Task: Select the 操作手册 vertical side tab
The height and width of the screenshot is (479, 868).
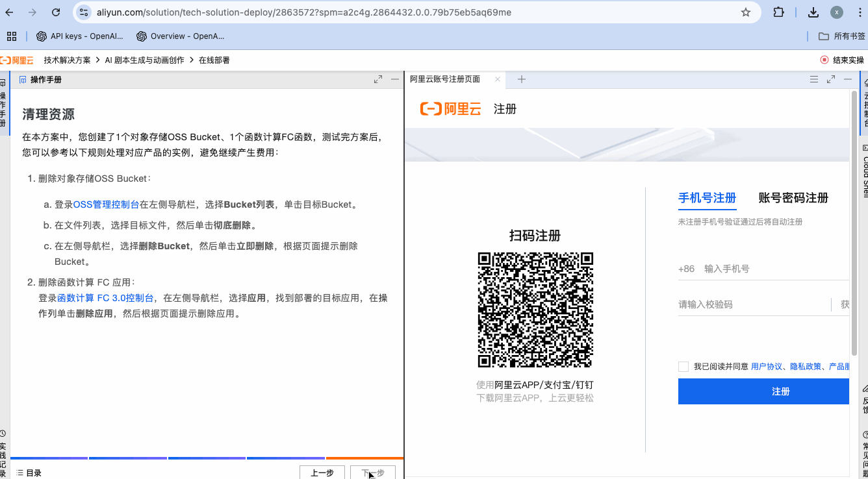Action: pyautogui.click(x=3, y=103)
